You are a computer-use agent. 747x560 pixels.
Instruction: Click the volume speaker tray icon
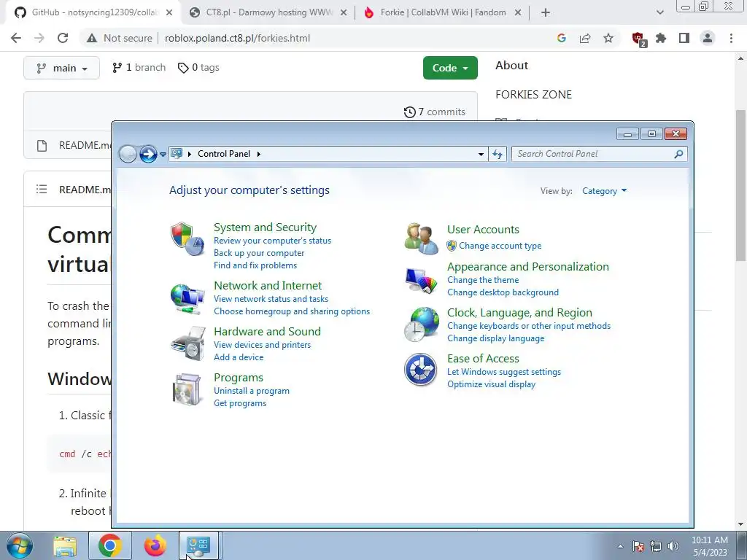point(673,546)
